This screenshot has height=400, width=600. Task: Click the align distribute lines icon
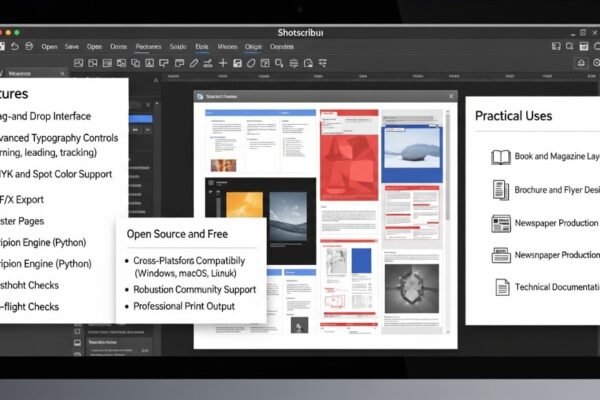(x=294, y=63)
